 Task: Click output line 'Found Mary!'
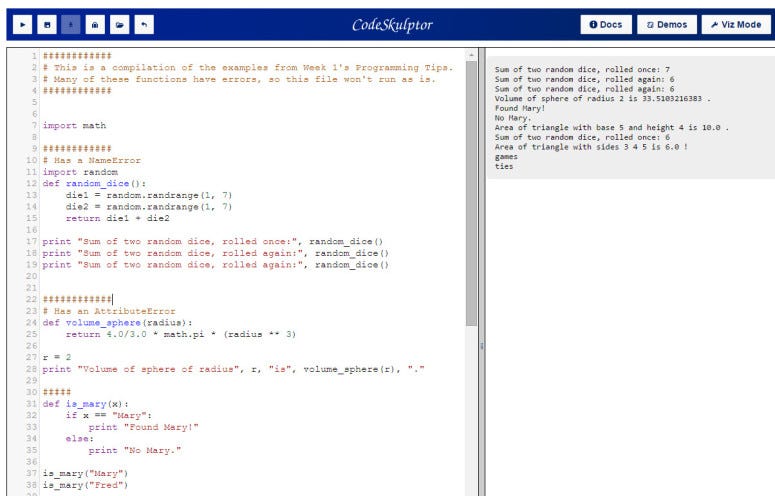(x=519, y=108)
